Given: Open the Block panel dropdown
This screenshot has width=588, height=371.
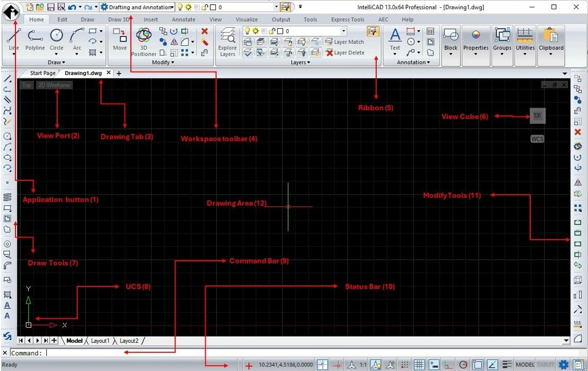Looking at the screenshot, I should (451, 45).
